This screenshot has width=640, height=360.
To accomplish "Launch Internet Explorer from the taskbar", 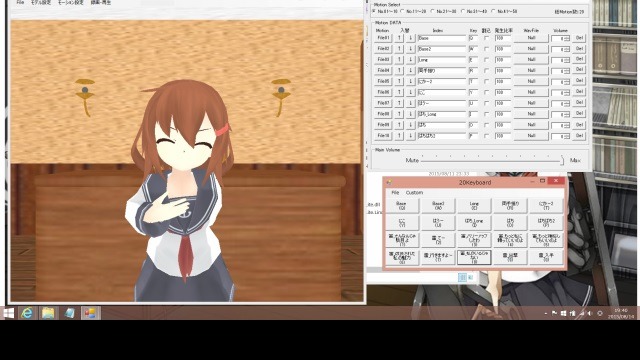I will pyautogui.click(x=27, y=313).
